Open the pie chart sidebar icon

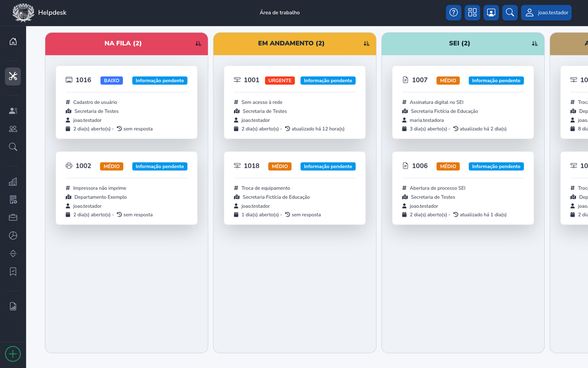13,236
